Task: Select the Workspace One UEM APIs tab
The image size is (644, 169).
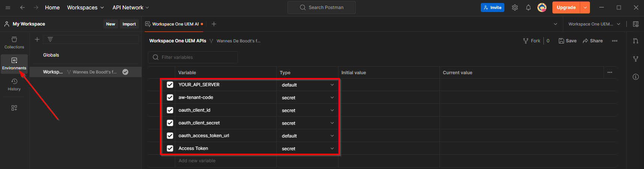Action: [174, 24]
